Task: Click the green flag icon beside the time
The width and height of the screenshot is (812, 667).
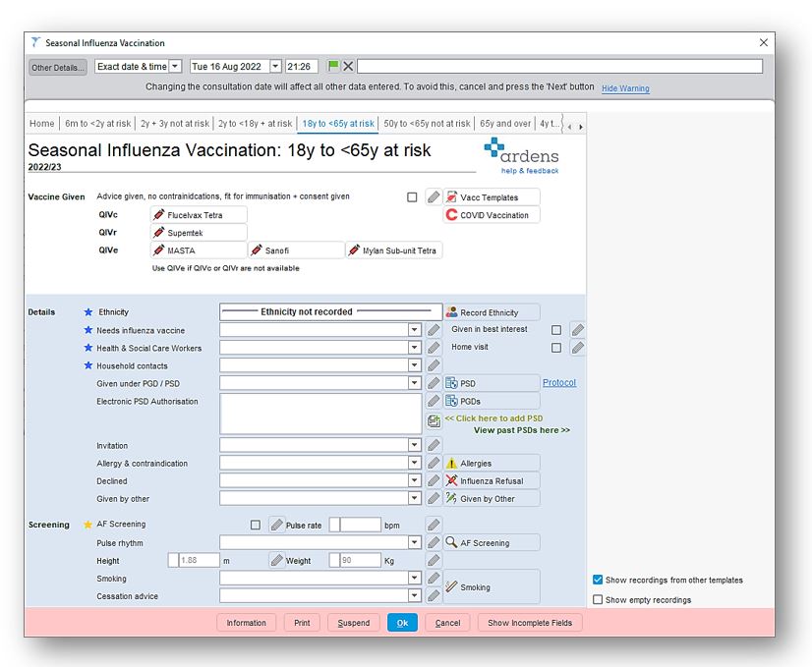Action: (x=334, y=66)
